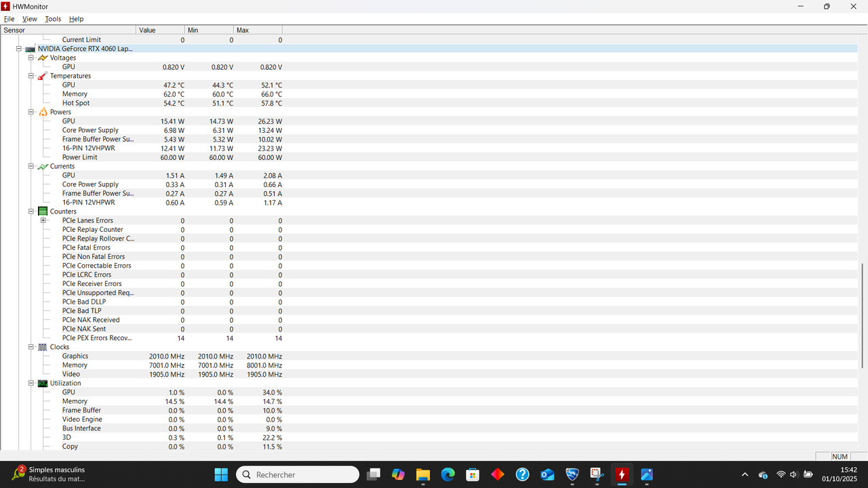Screen dimensions: 868x488
Task: Select the Power Limit row
Action: (x=429, y=157)
